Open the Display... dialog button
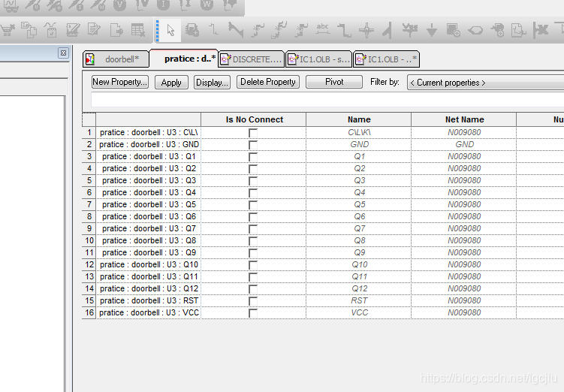 [x=212, y=83]
